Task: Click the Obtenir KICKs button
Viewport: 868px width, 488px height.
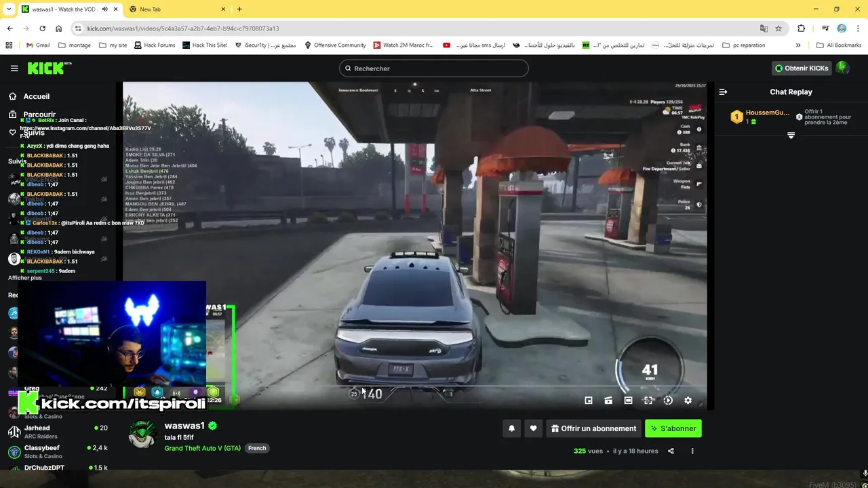Action: pyautogui.click(x=801, y=68)
